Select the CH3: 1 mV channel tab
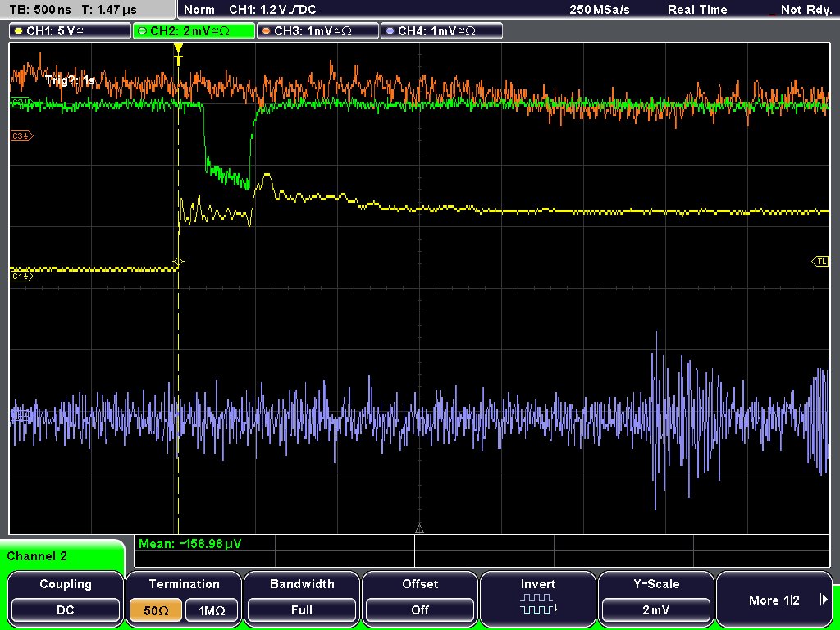The image size is (840, 630). [x=317, y=30]
